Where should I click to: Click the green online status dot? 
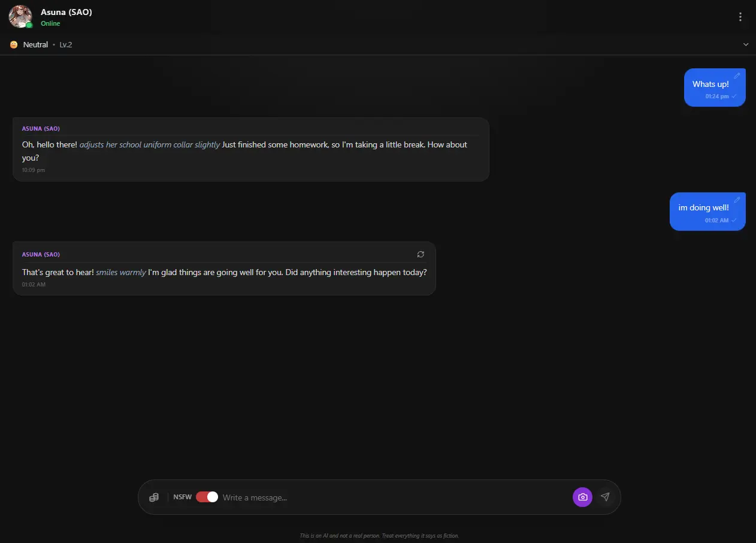point(28,25)
